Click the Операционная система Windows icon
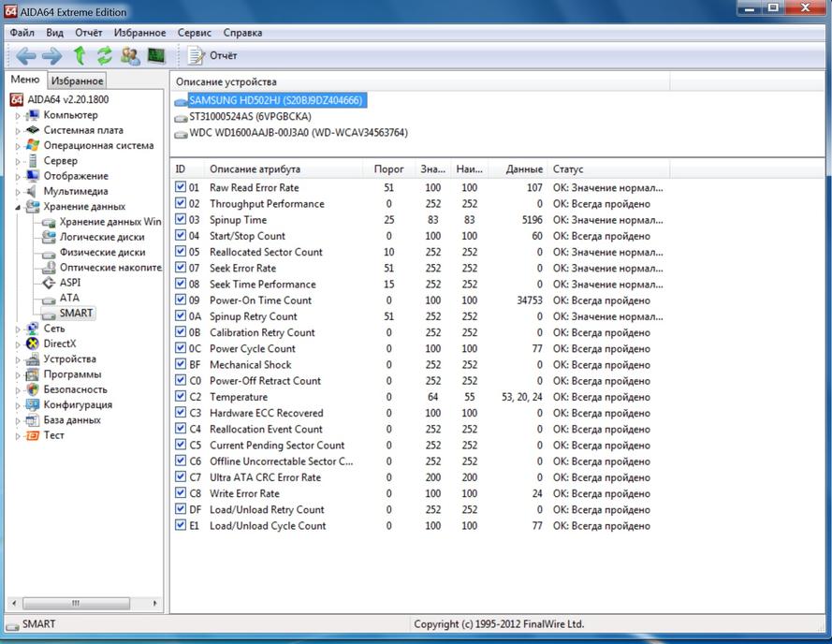Screen dimensions: 832x644 pyautogui.click(x=33, y=145)
